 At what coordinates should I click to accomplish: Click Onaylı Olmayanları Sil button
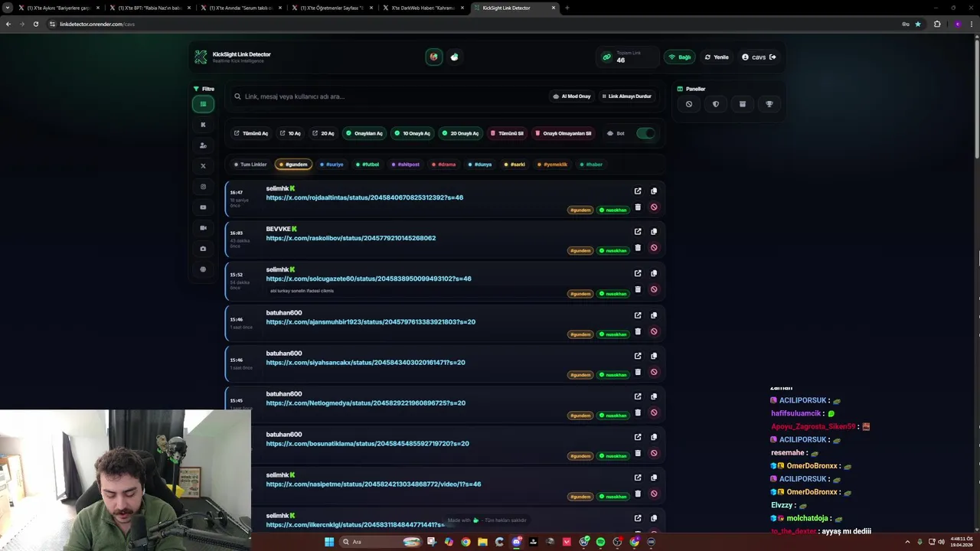coord(563,133)
